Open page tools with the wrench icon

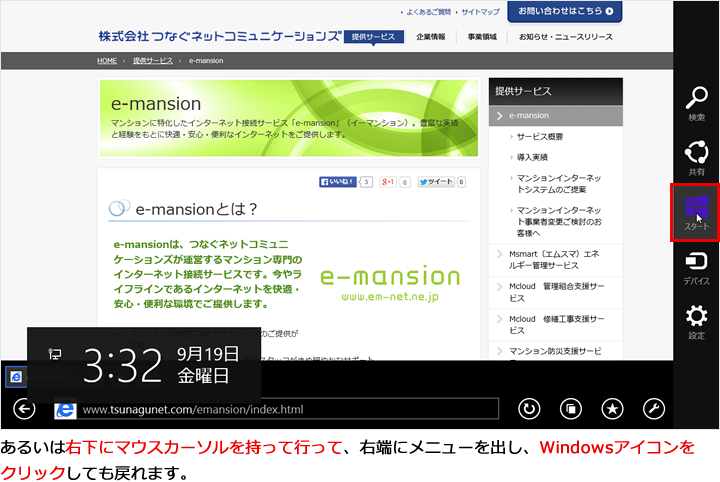click(654, 409)
